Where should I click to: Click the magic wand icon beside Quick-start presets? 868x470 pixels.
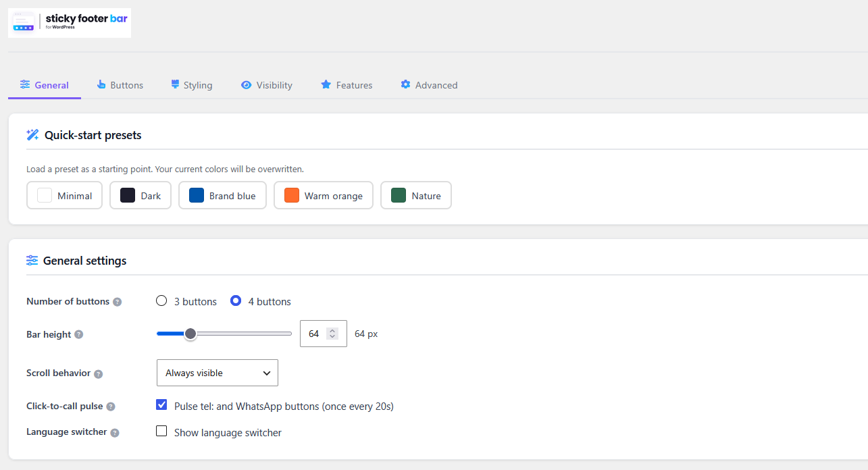coord(32,134)
